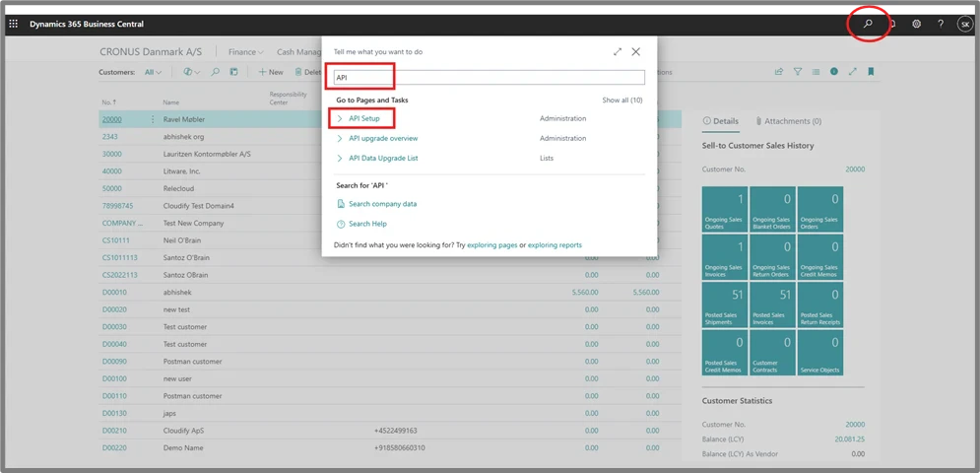Click New to create a customer
This screenshot has height=473, width=980.
tap(271, 73)
